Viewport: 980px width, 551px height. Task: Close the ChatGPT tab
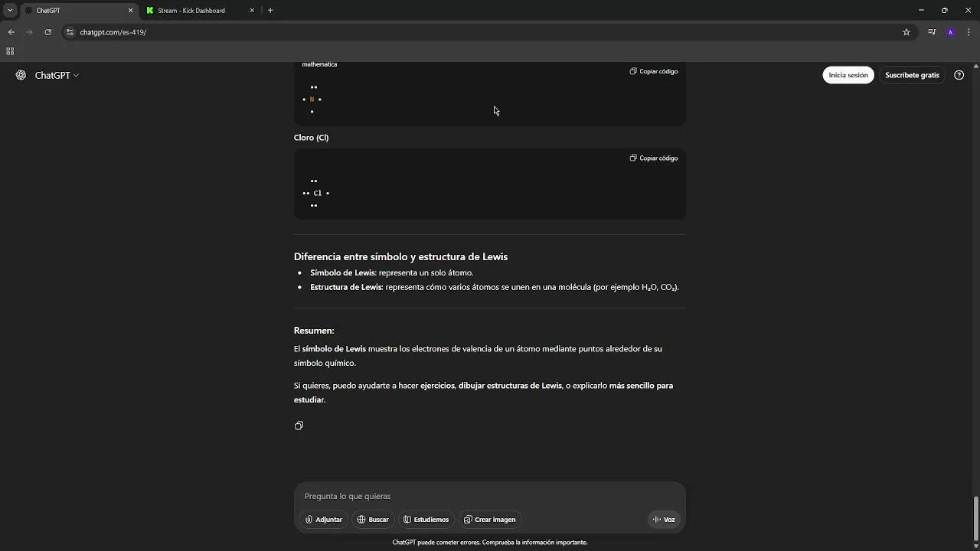click(x=130, y=11)
